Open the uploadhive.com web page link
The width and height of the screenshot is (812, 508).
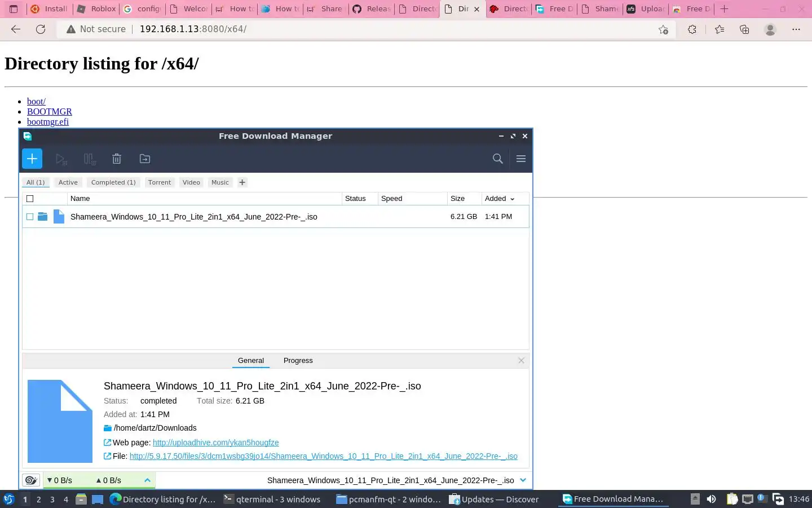215,443
